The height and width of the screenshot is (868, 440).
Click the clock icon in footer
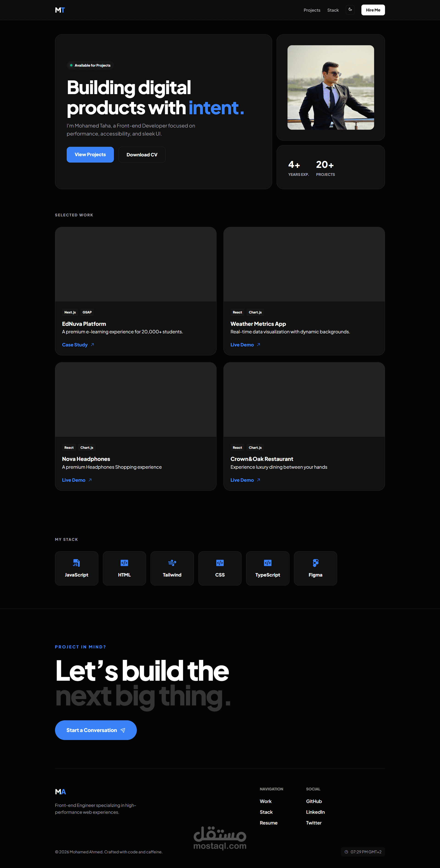[346, 852]
